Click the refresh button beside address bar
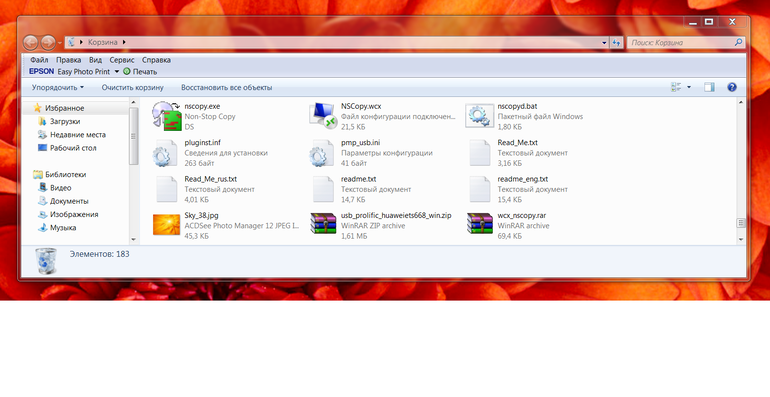 point(616,43)
